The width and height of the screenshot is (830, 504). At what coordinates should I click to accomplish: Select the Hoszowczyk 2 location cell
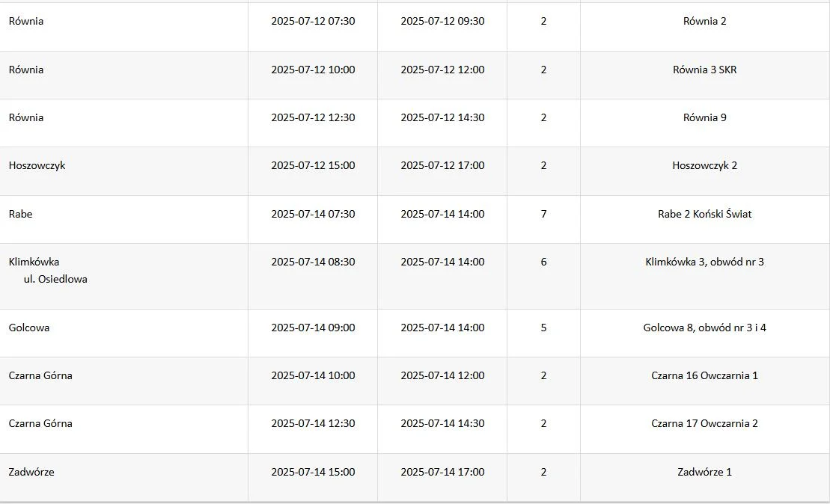pyautogui.click(x=704, y=165)
